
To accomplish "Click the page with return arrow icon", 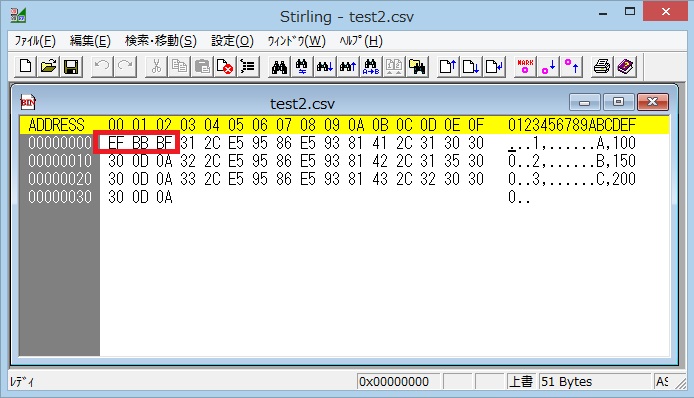I will click(494, 67).
